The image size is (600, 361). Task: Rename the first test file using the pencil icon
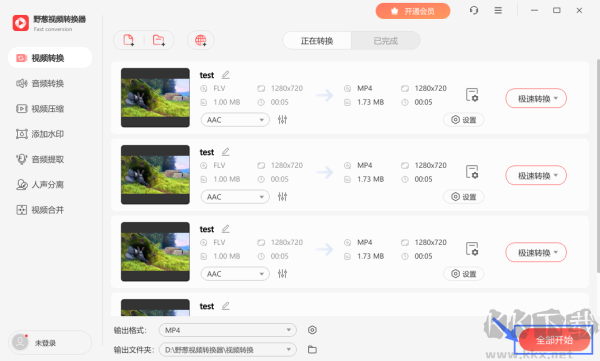coord(226,75)
